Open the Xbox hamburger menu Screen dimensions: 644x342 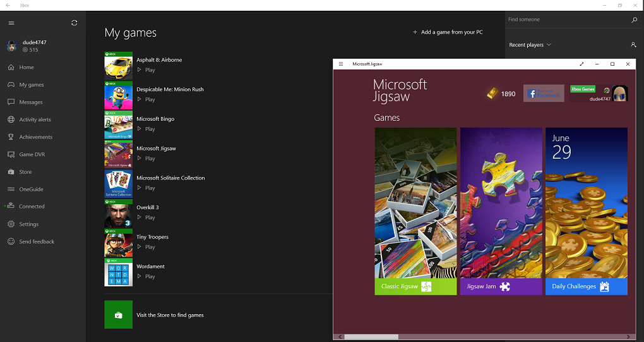11,23
